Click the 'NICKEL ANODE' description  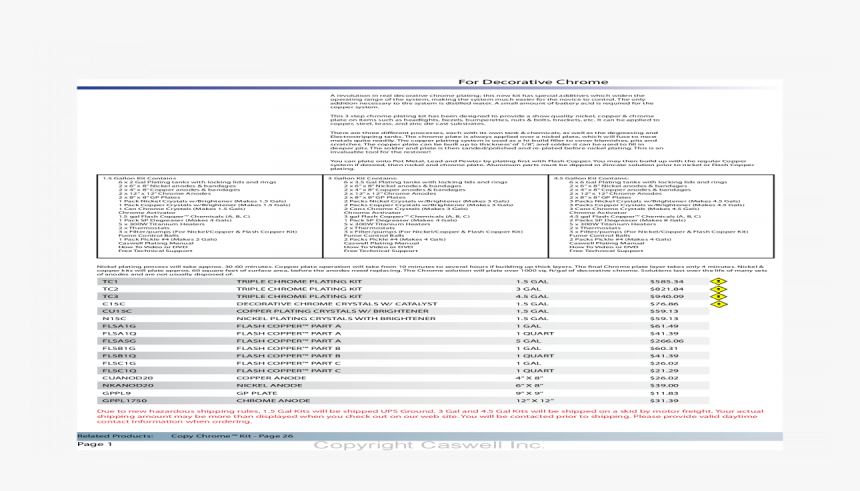(x=269, y=385)
